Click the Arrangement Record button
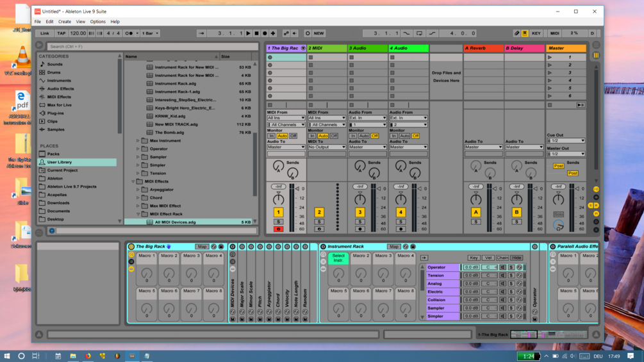Screen dimensions: 644x362 pyautogui.click(x=265, y=33)
